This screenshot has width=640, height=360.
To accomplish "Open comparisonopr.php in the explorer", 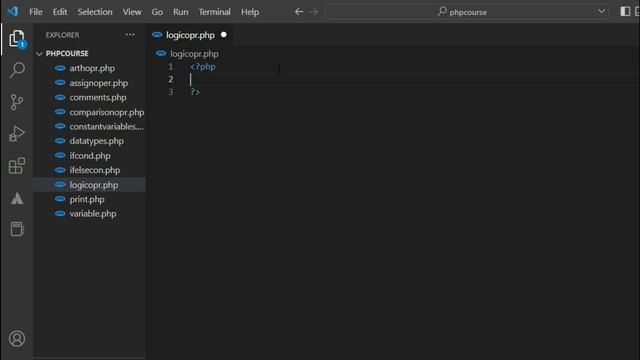I will click(107, 112).
